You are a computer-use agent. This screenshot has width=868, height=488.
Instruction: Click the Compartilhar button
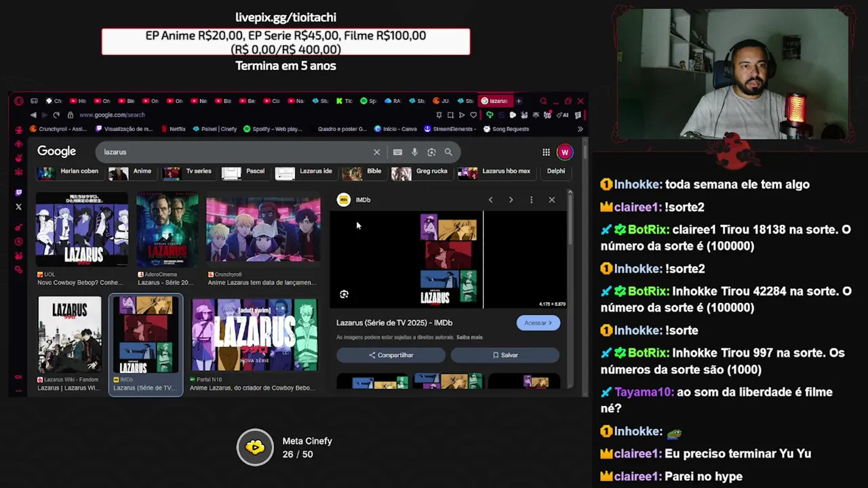(x=391, y=355)
